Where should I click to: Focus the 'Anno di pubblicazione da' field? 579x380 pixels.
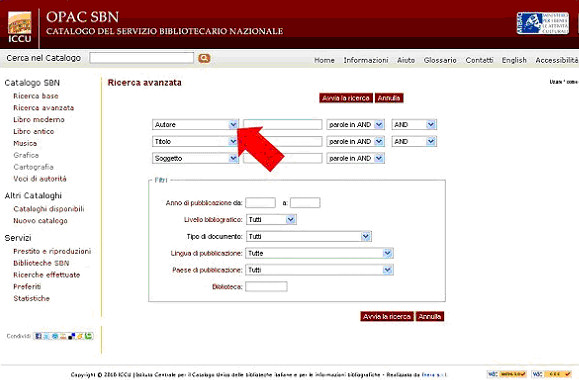tap(260, 203)
